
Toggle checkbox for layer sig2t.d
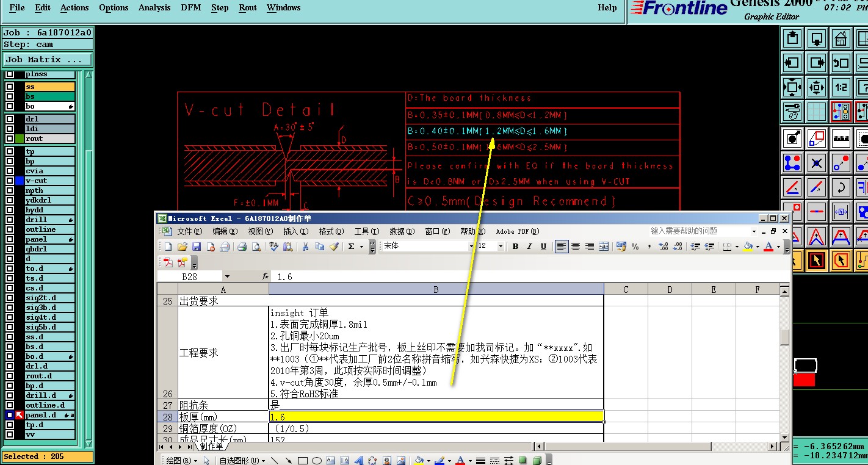pyautogui.click(x=10, y=298)
